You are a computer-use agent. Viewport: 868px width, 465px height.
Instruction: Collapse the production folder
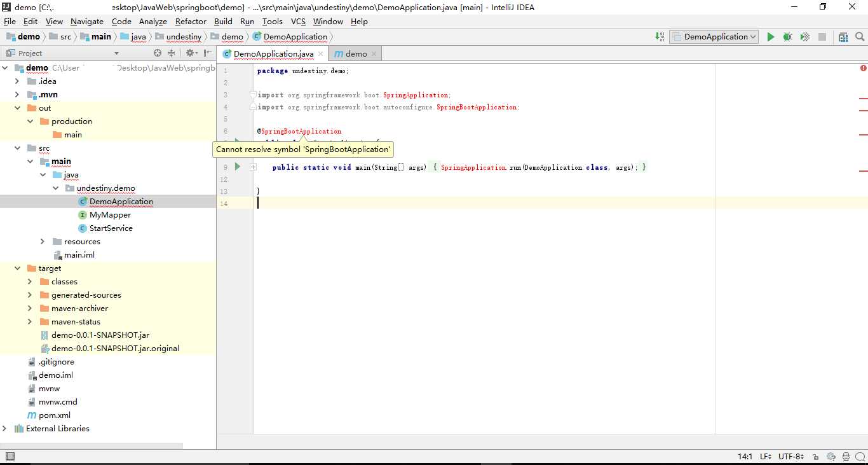[x=30, y=121]
